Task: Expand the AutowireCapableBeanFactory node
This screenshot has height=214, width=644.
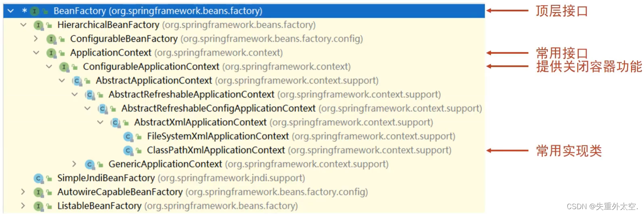Action: [x=23, y=192]
